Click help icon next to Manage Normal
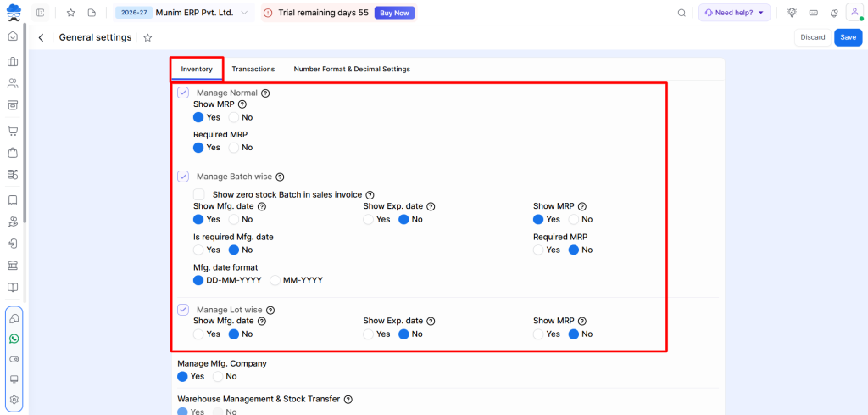 pos(265,93)
